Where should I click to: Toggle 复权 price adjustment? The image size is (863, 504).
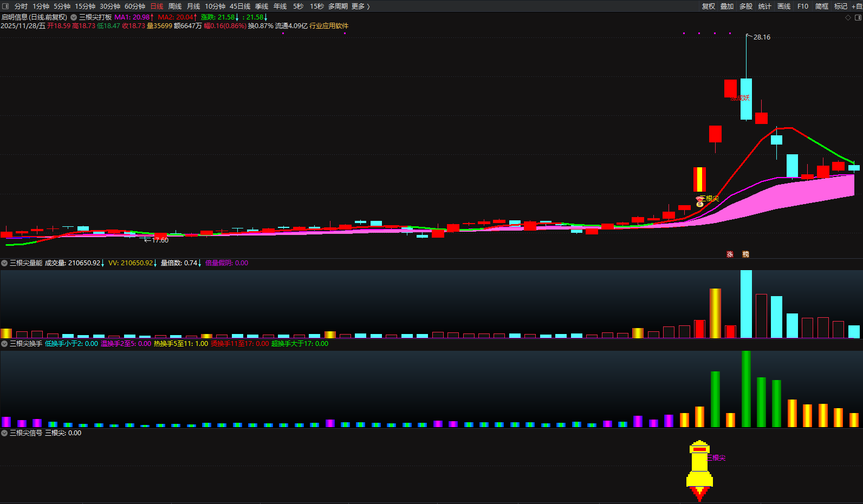click(x=709, y=6)
